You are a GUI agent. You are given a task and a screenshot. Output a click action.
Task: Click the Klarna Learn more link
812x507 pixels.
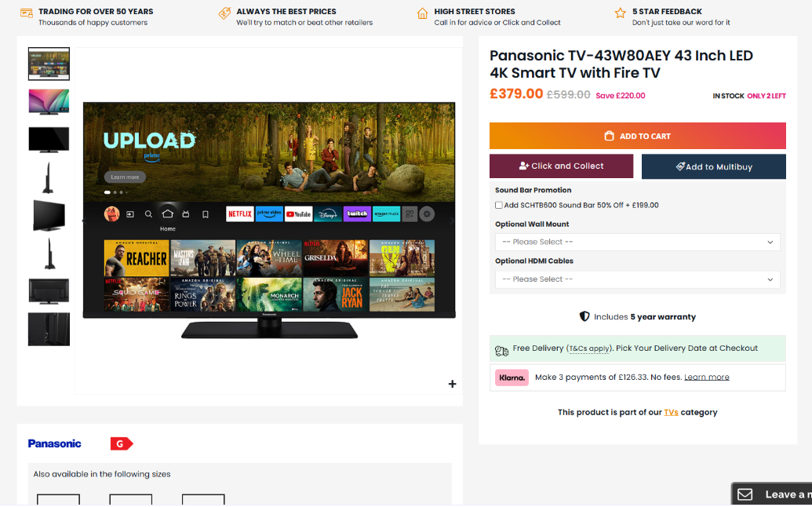[x=706, y=377]
